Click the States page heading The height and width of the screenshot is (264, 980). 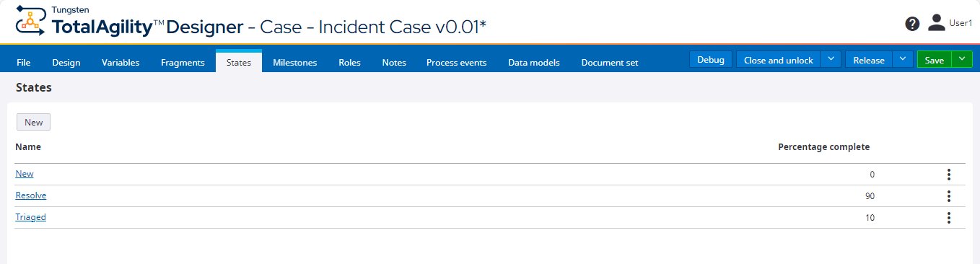coord(34,88)
